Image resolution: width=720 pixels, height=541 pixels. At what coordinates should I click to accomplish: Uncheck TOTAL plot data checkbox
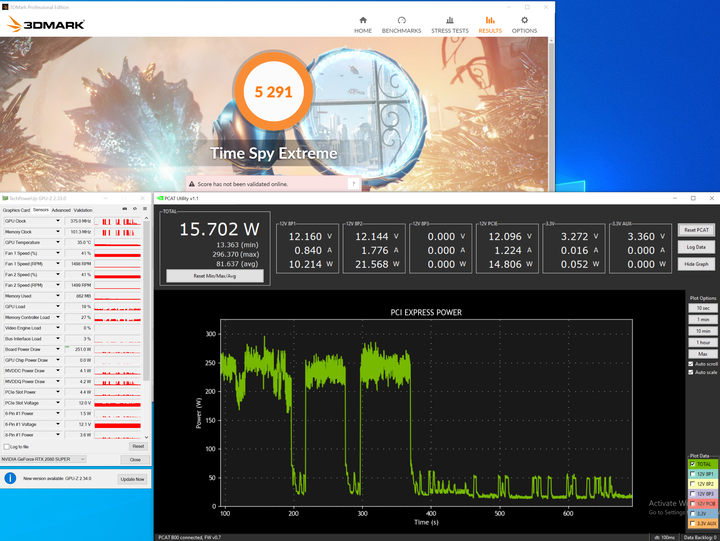pos(692,464)
